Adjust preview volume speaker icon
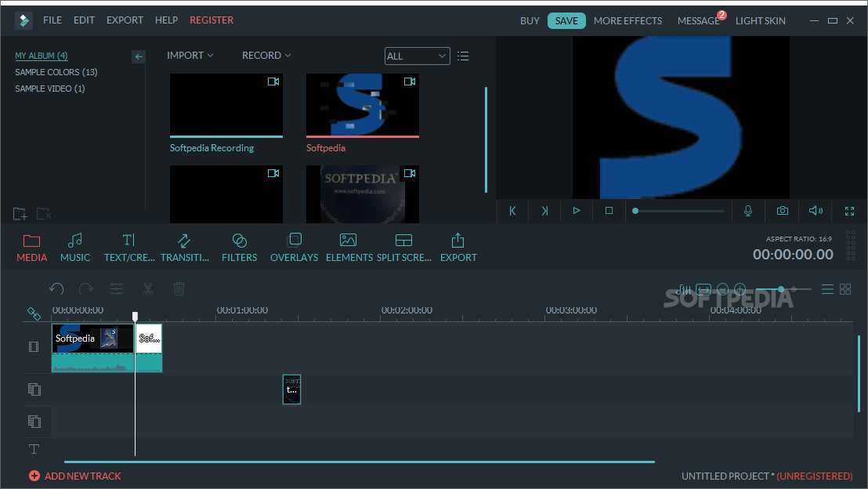 pos(816,211)
